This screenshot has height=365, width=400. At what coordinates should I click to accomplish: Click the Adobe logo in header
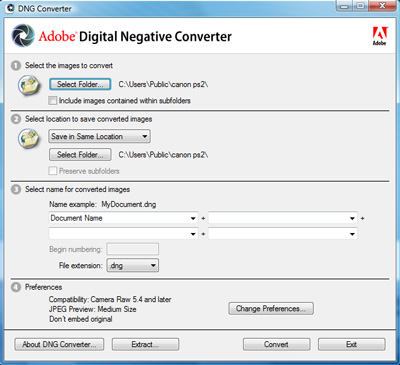click(x=379, y=36)
